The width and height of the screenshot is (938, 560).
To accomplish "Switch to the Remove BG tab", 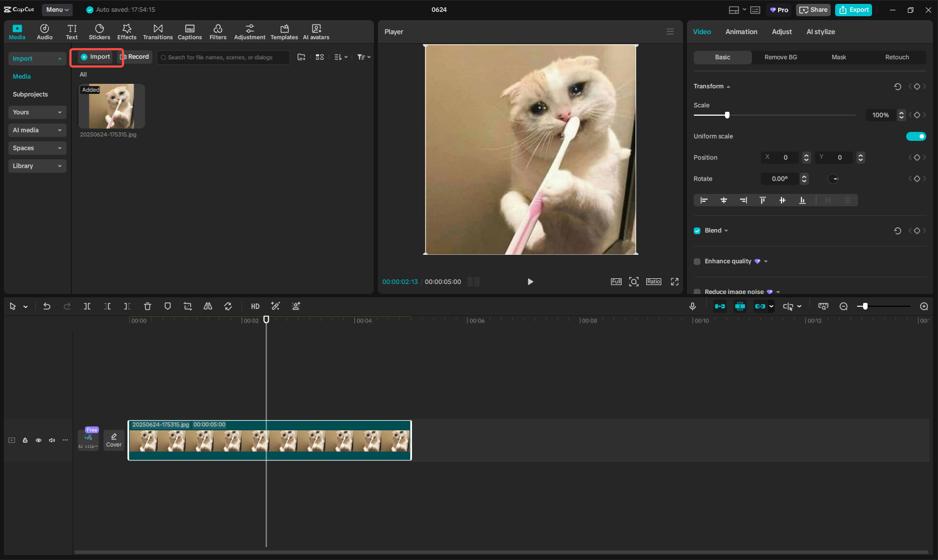I will click(x=780, y=57).
